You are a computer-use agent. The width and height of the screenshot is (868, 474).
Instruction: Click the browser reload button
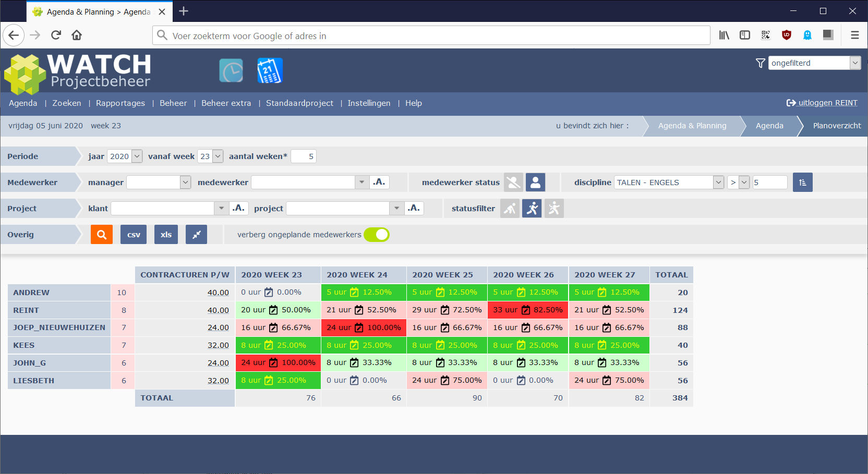point(56,35)
